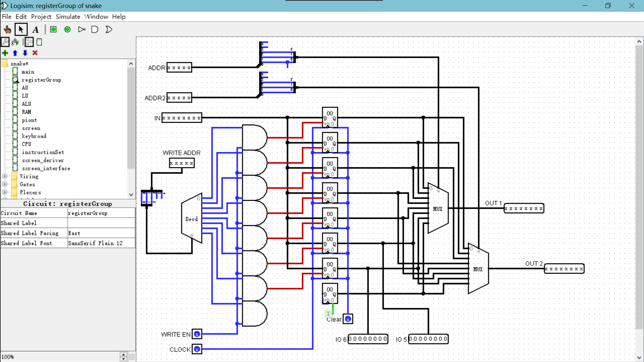Select the CPU circuit
Image resolution: width=644 pixels, height=362 pixels.
[26, 144]
